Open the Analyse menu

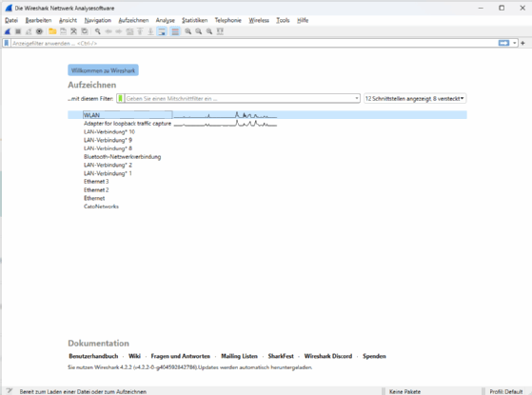pos(166,20)
